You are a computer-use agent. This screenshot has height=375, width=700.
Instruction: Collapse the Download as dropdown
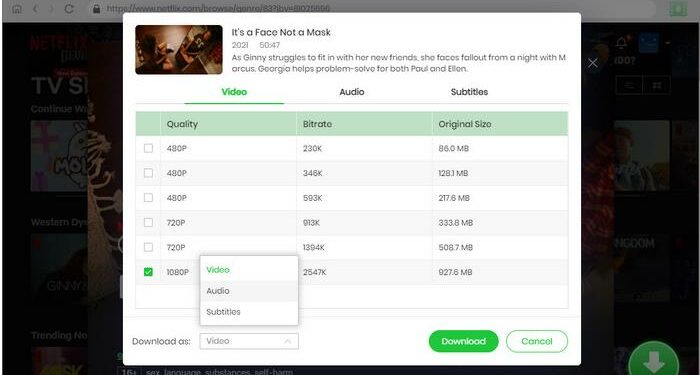pos(249,341)
